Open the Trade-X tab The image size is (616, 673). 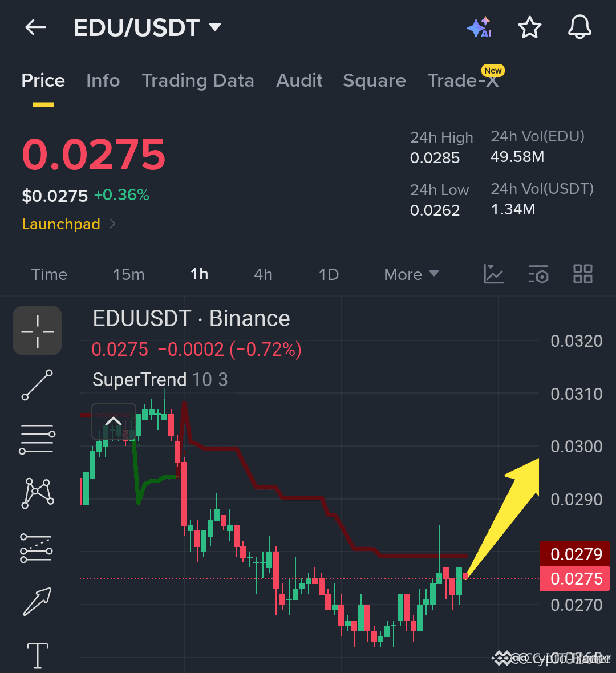click(464, 80)
